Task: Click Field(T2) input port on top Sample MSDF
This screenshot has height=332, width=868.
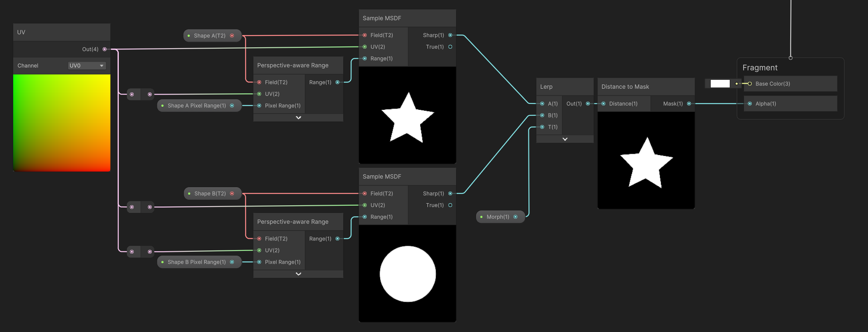Action: 364,35
